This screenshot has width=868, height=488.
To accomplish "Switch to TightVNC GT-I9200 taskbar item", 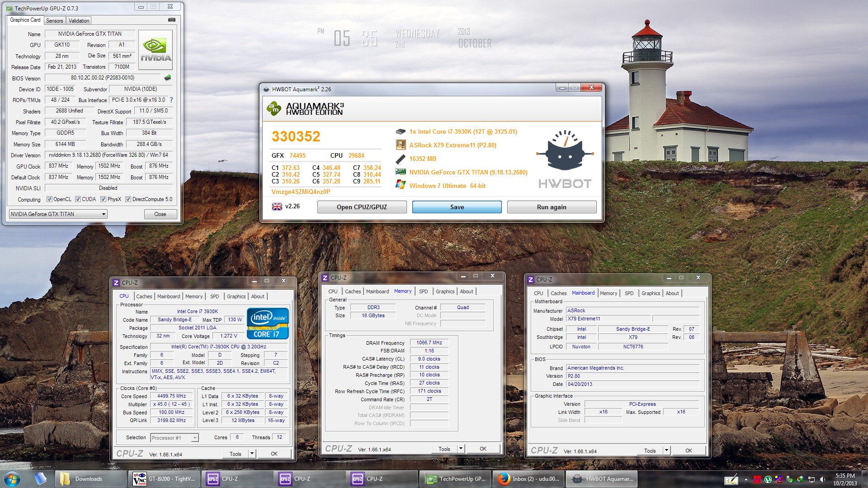I will (x=164, y=479).
